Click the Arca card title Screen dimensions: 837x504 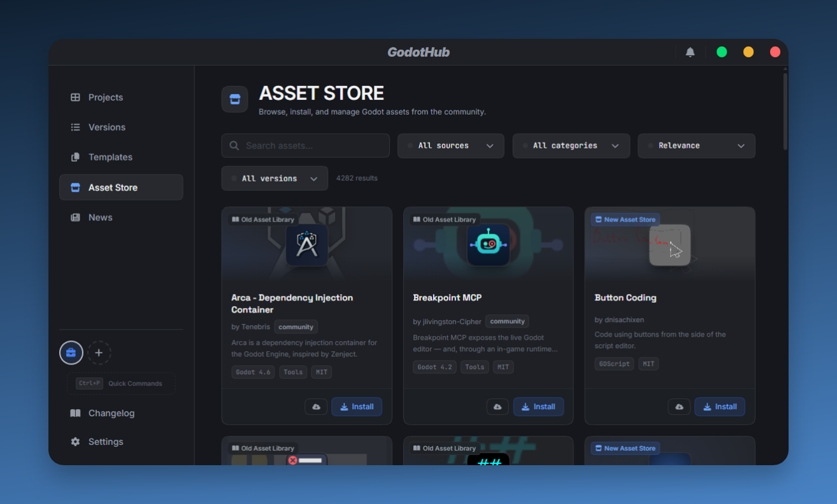[x=292, y=304]
